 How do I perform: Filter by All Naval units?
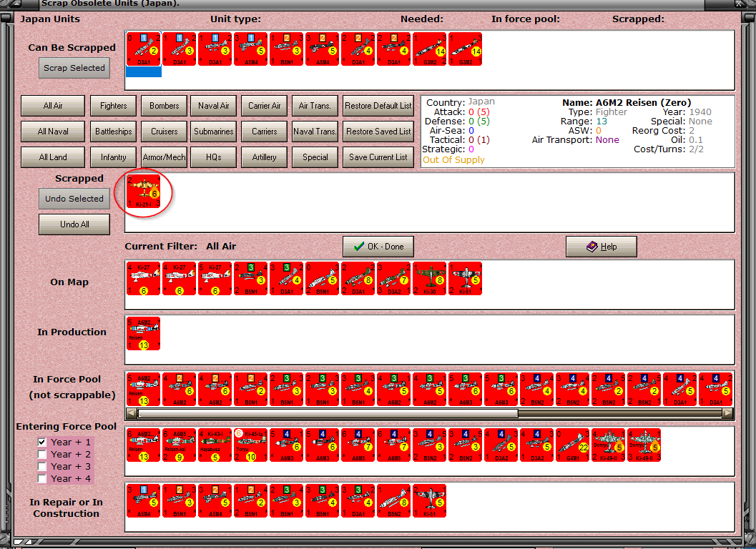53,131
